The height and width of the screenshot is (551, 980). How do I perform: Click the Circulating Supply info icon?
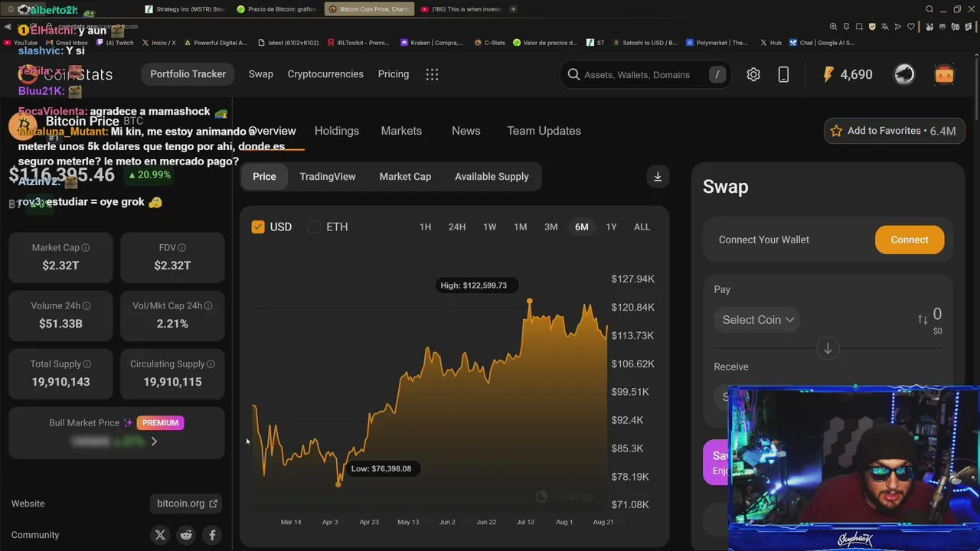coord(211,364)
